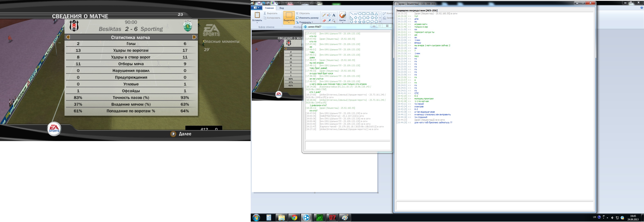Click the Копировать copy button
The width and height of the screenshot is (644, 222).
(272, 18)
